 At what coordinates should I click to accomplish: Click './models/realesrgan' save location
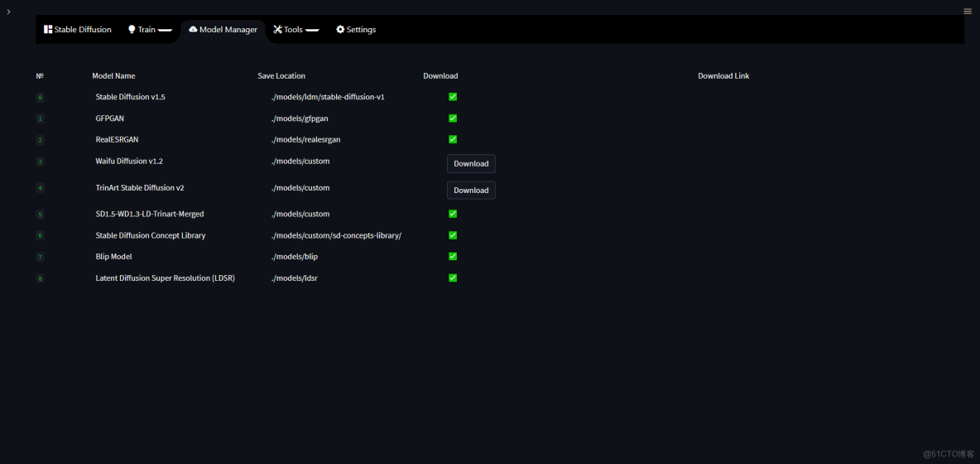pos(305,139)
